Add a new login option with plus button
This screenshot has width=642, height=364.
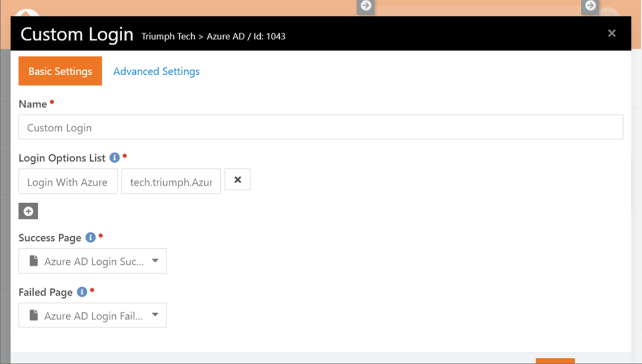(29, 211)
